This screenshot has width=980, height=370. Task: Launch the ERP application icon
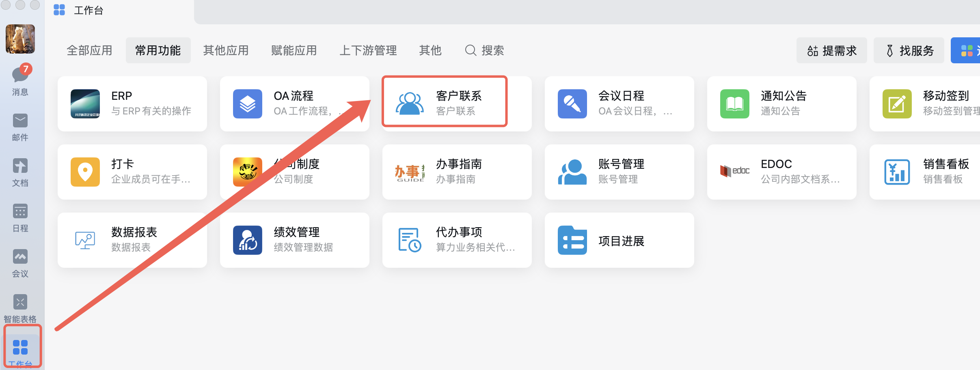click(x=85, y=104)
